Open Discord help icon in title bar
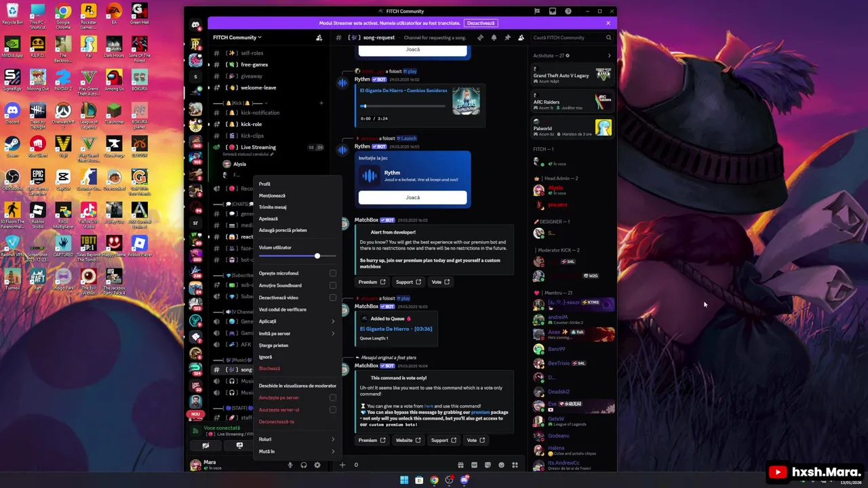Viewport: 868px width, 488px height. tap(568, 12)
